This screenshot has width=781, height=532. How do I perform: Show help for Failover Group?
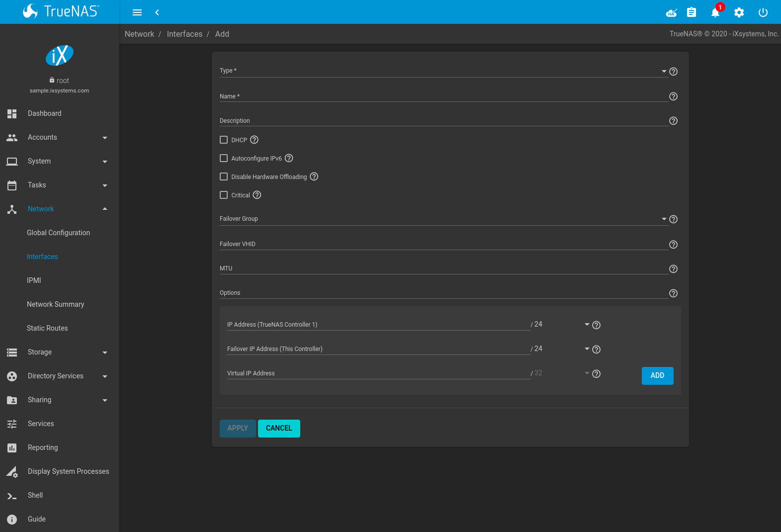pyautogui.click(x=674, y=219)
